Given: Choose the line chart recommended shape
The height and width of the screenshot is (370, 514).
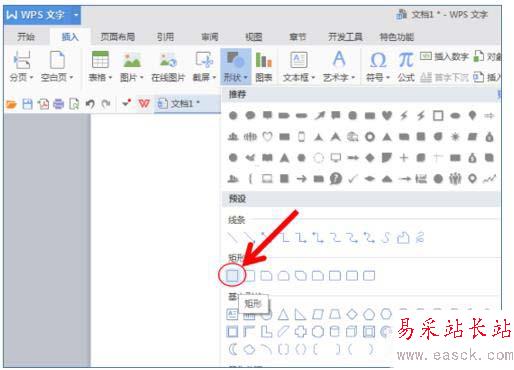Looking at the screenshot, I should [489, 179].
